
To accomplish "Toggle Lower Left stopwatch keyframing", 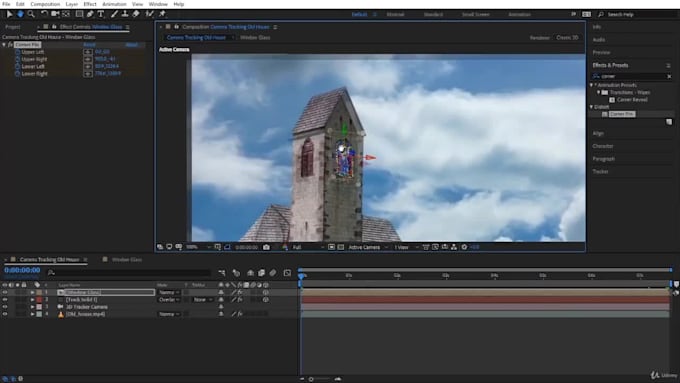I will click(x=17, y=66).
